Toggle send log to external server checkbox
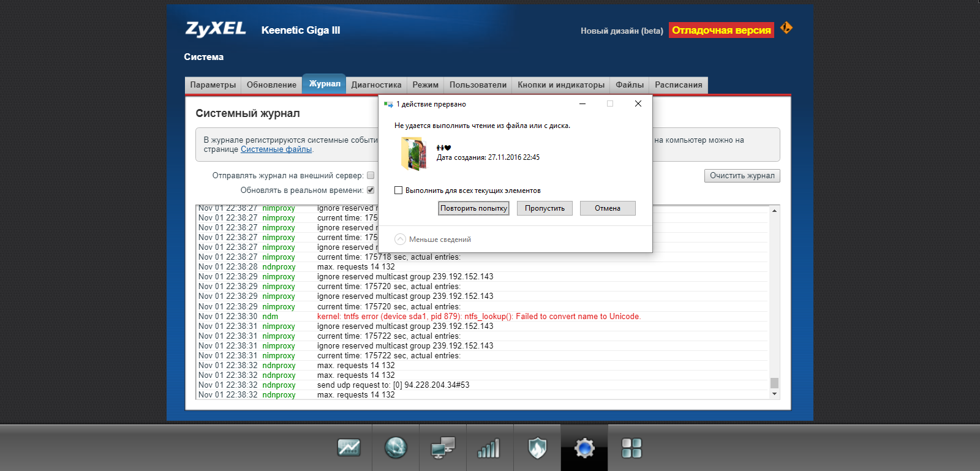Image resolution: width=980 pixels, height=471 pixels. [371, 175]
